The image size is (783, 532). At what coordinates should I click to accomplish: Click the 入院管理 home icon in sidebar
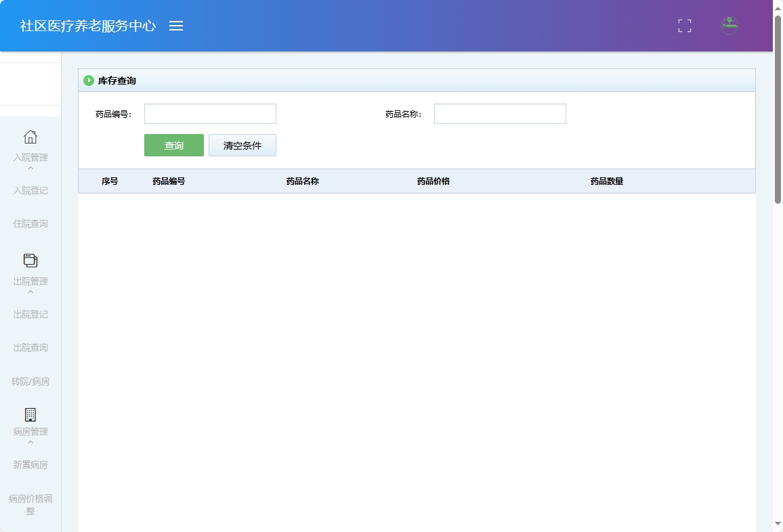(30, 137)
